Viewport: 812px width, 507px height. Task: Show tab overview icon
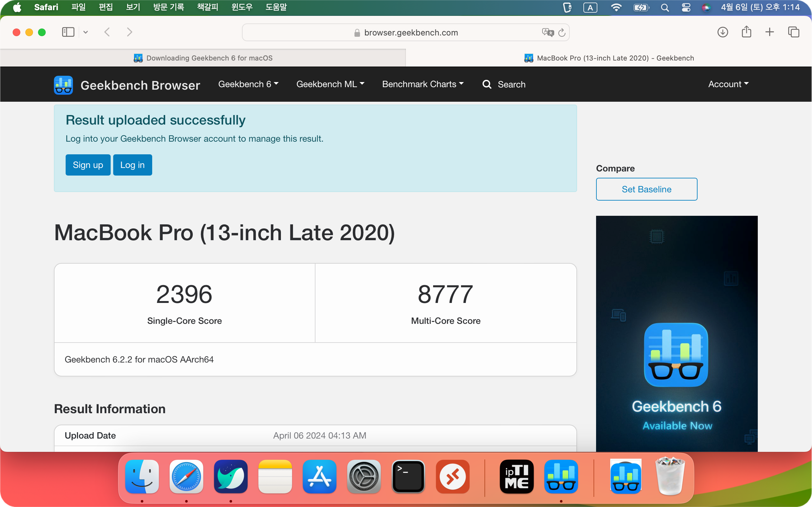pyautogui.click(x=794, y=32)
